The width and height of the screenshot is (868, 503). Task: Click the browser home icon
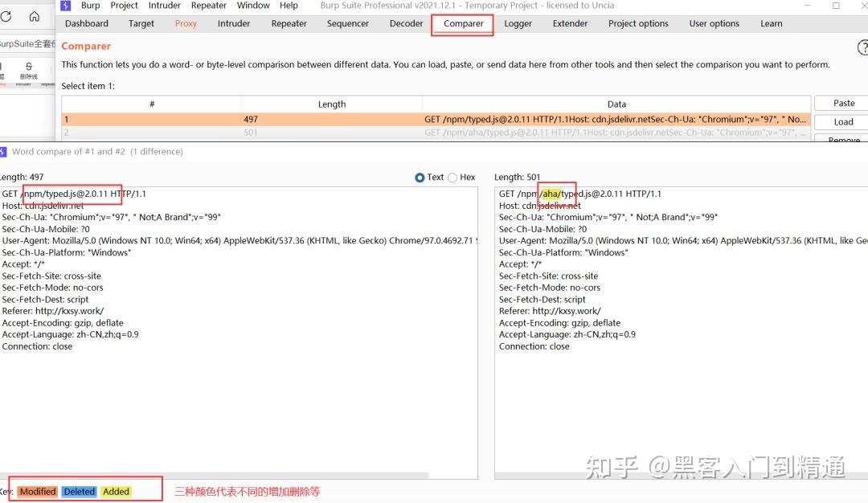pos(35,15)
